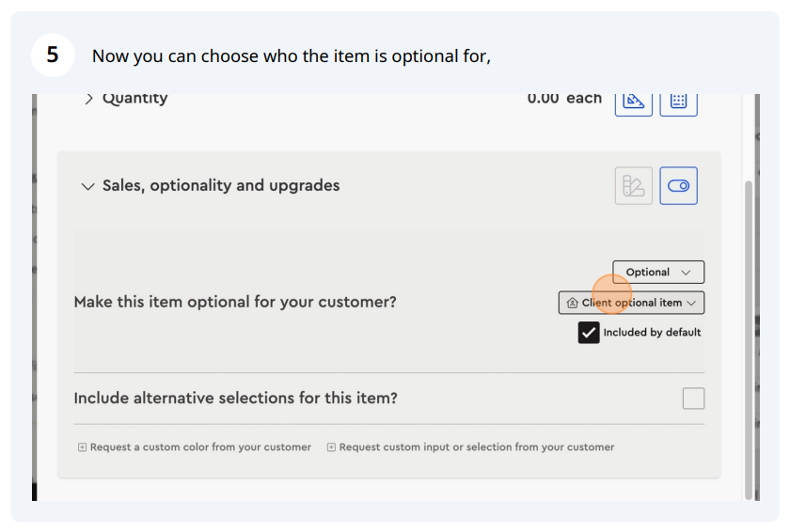Image resolution: width=790 pixels, height=532 pixels.
Task: Collapse Sales, optionality and upgrades section
Action: [87, 186]
